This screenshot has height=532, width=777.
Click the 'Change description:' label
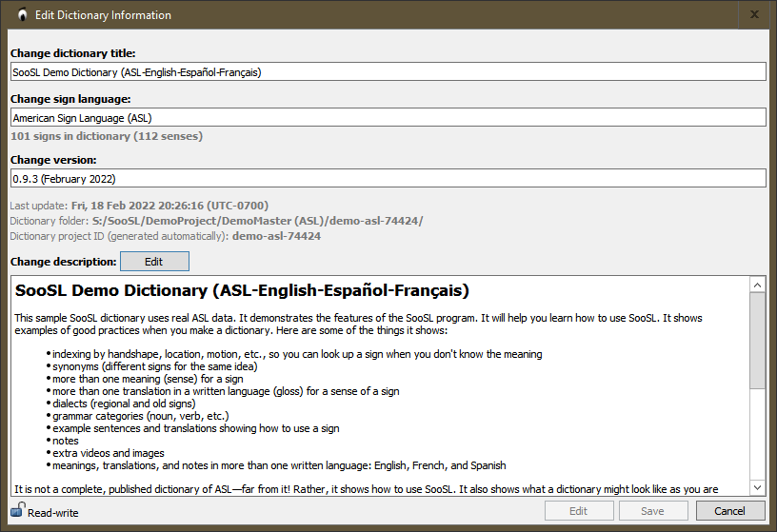tap(64, 262)
